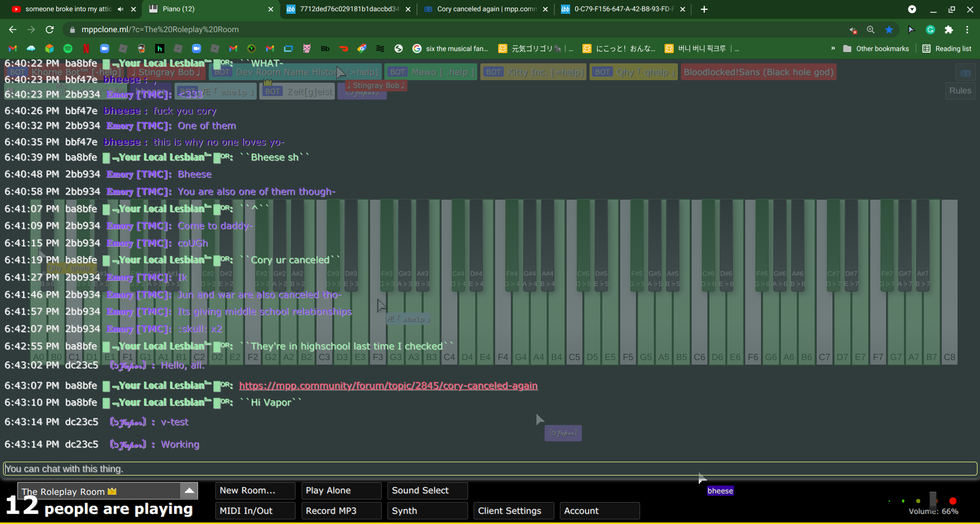Reload the page with the refresh icon
Screen dimensions: 980x524
click(x=50, y=30)
